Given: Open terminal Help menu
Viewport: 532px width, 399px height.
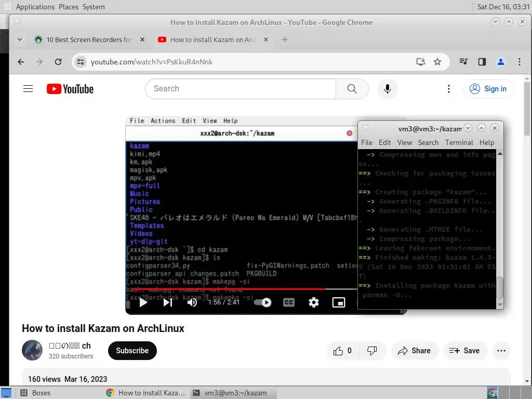Looking at the screenshot, I should pyautogui.click(x=487, y=142).
